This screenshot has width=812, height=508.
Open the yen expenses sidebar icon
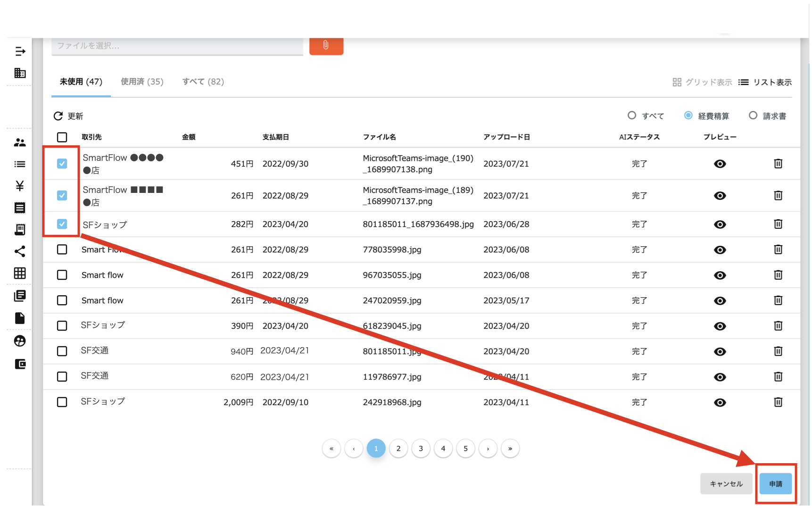coord(20,186)
